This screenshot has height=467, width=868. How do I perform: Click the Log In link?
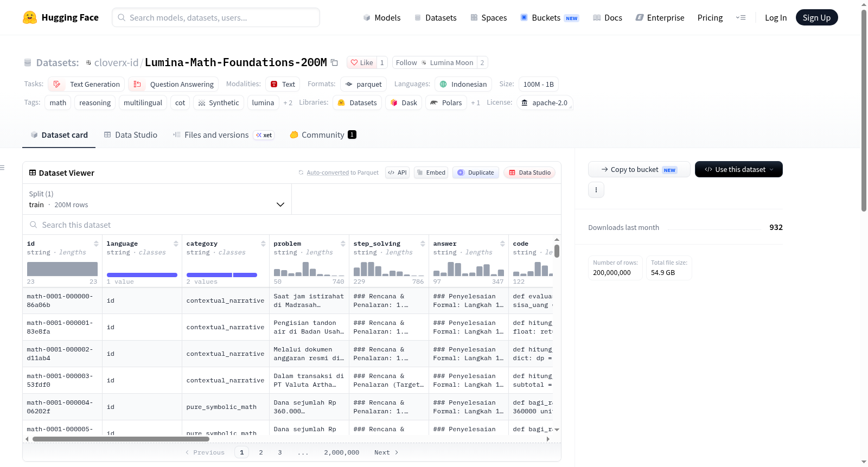(x=776, y=17)
